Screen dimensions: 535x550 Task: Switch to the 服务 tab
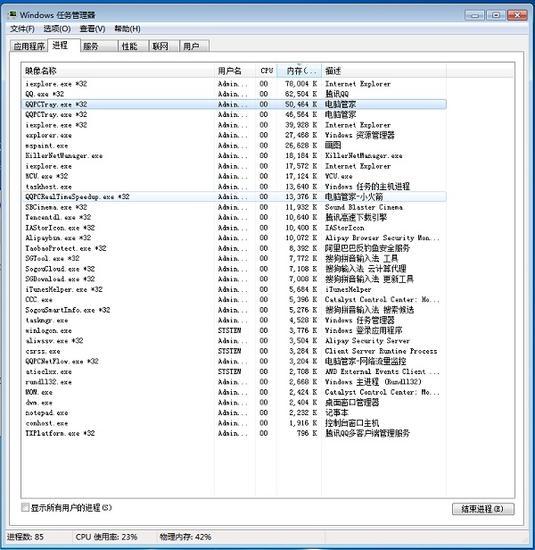pos(99,46)
